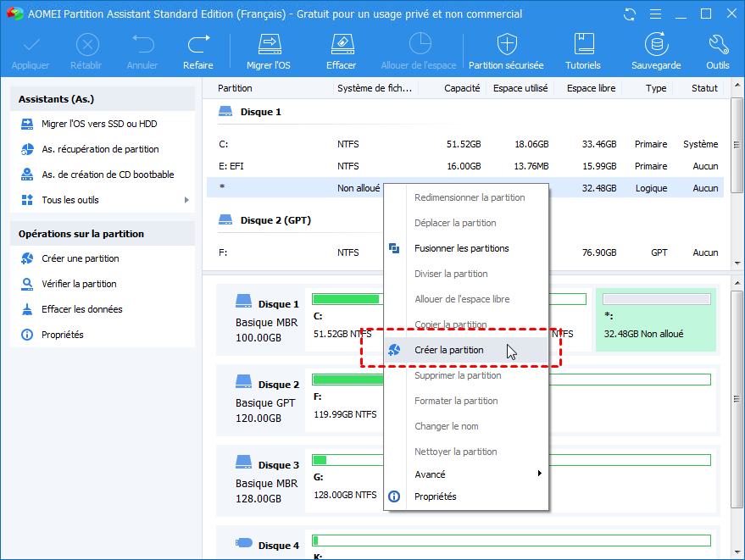The width and height of the screenshot is (745, 560).
Task: Launch As. récupération de partition
Action: [x=100, y=149]
